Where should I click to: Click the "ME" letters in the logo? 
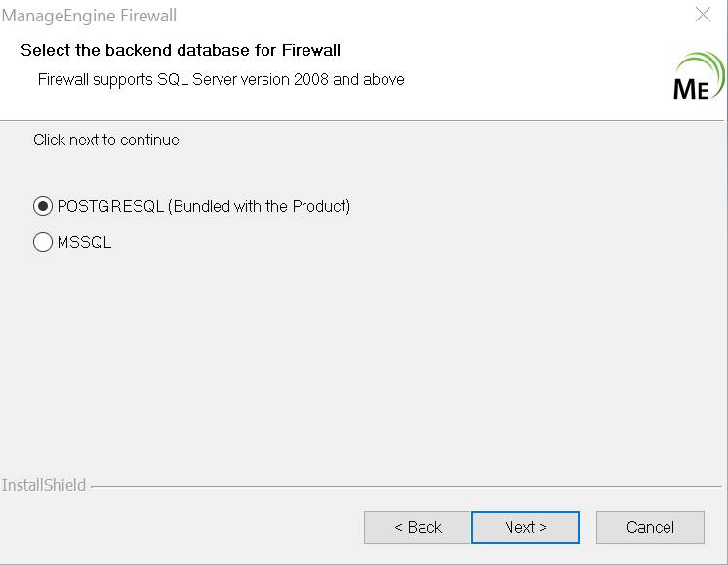[x=691, y=88]
